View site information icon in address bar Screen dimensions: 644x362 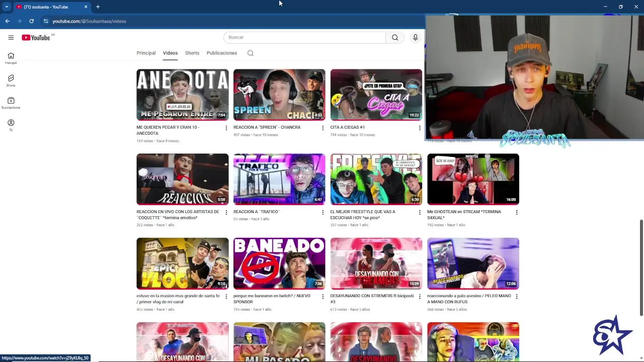click(x=46, y=21)
